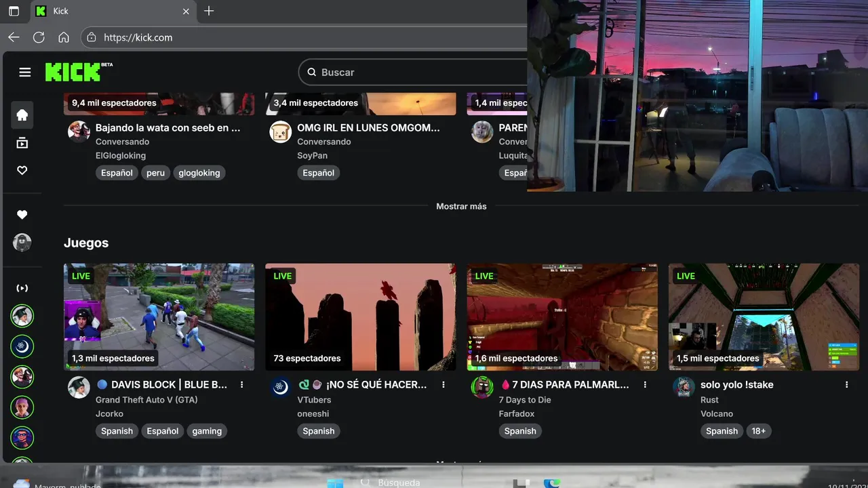Viewport: 868px width, 488px height.
Task: Open fourth live channel avatar in sidebar
Action: [22, 407]
